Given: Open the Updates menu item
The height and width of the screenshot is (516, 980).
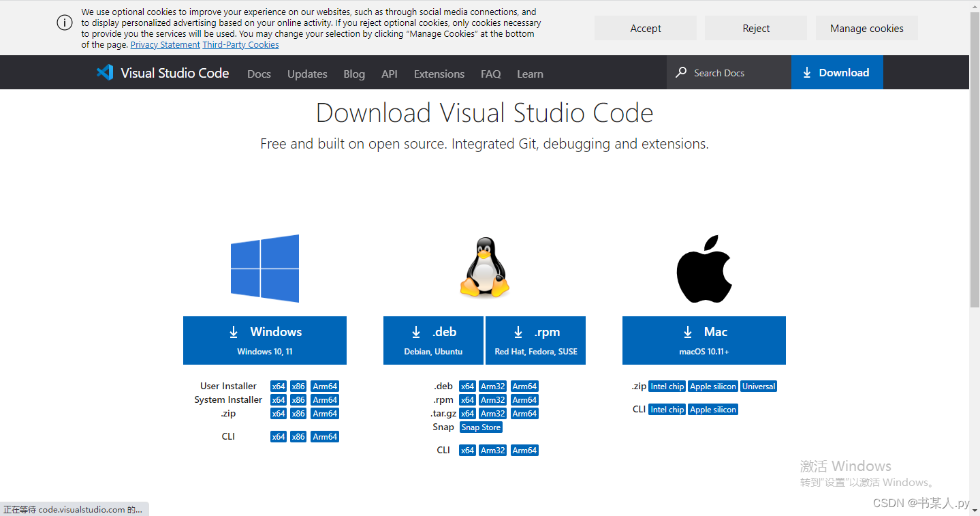Looking at the screenshot, I should click(x=307, y=74).
